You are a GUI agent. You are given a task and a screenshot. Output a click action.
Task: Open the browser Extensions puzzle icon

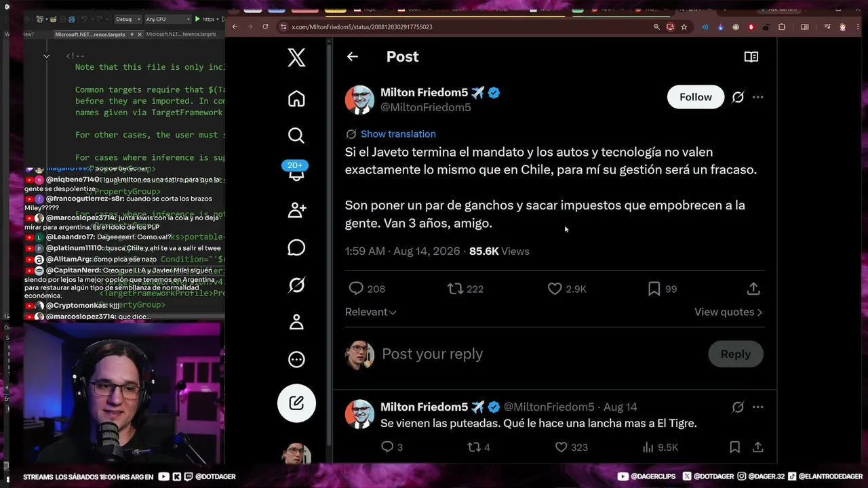click(x=782, y=26)
